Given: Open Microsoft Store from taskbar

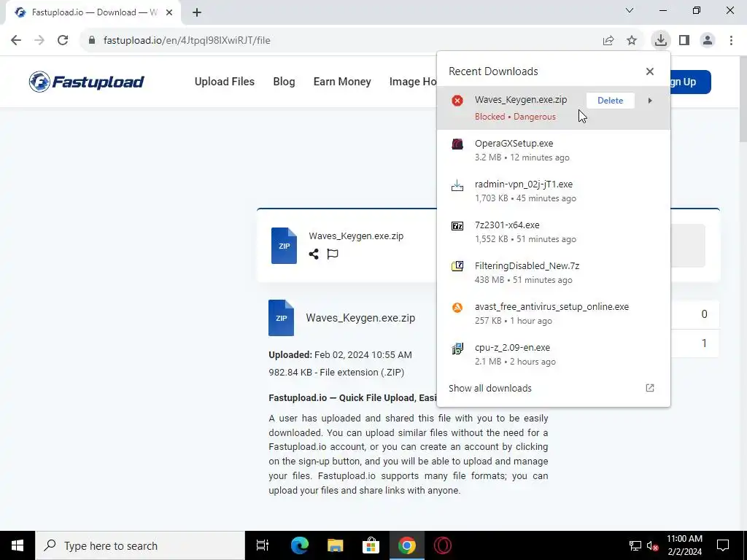Looking at the screenshot, I should (x=371, y=545).
